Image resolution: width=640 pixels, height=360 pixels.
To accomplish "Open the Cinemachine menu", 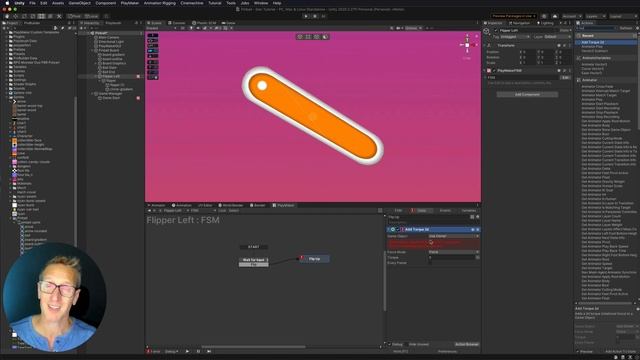I will click(x=192, y=3).
